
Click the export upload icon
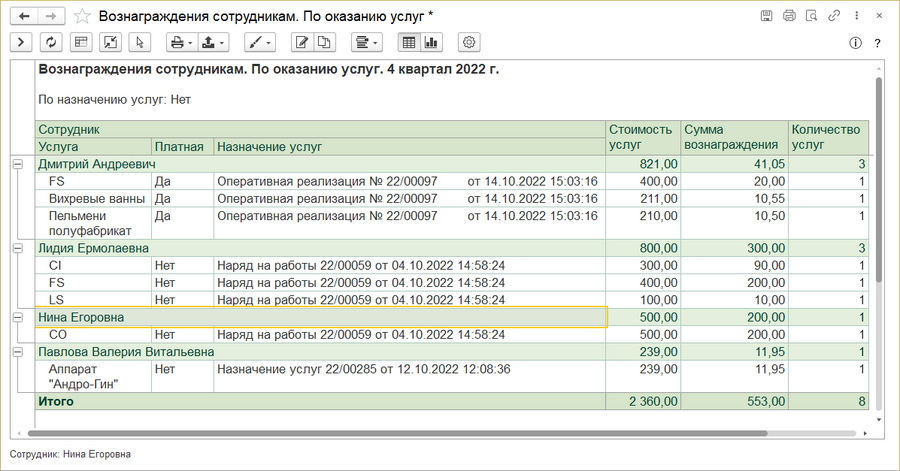[209, 42]
